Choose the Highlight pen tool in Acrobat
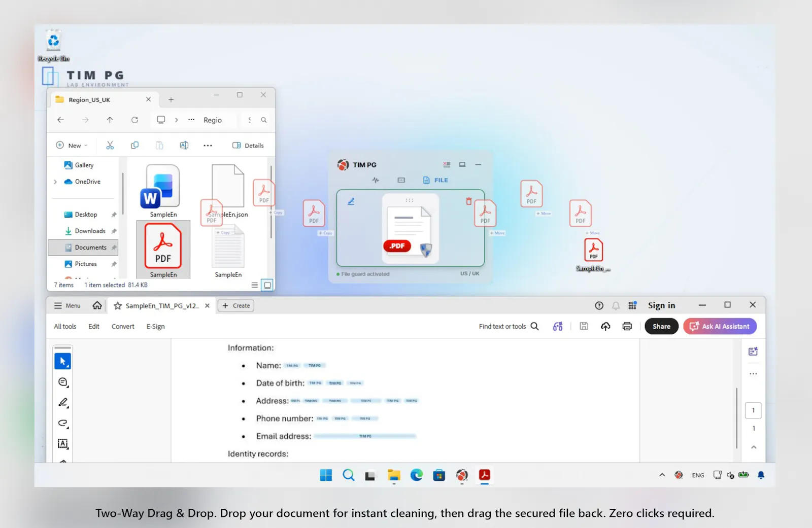 (x=63, y=403)
